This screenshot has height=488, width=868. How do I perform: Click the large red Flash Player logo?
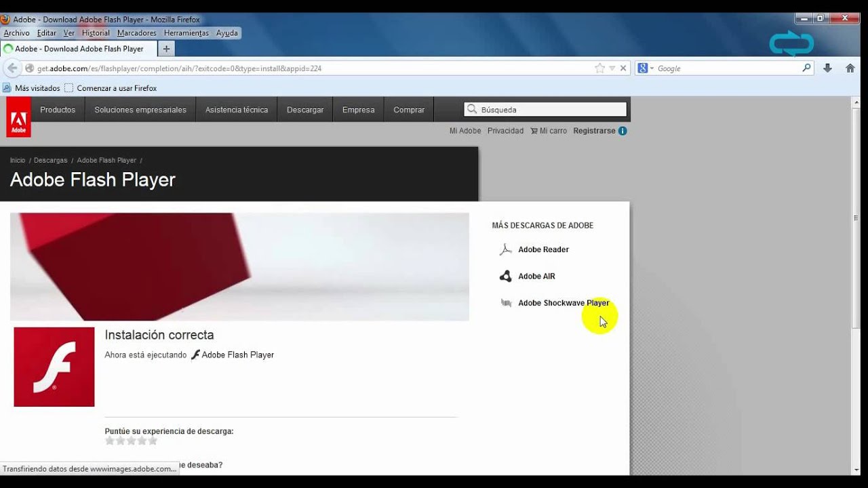(x=54, y=367)
